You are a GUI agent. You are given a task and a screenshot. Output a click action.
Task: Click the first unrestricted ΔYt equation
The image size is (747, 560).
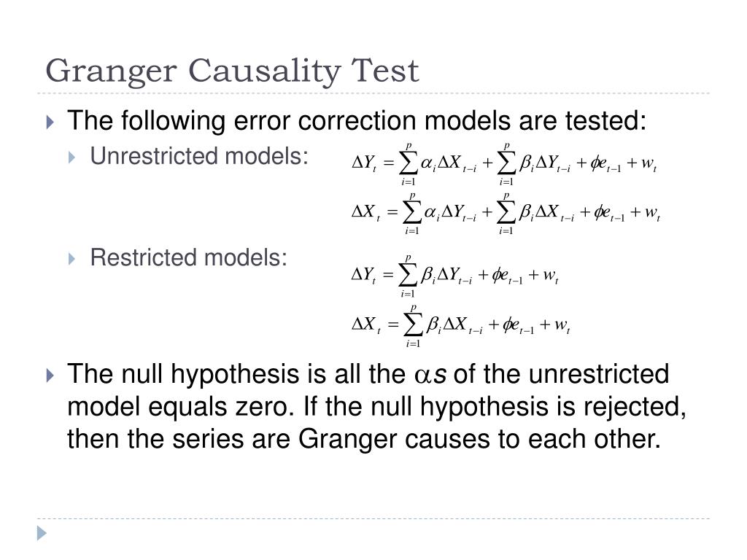click(x=504, y=164)
